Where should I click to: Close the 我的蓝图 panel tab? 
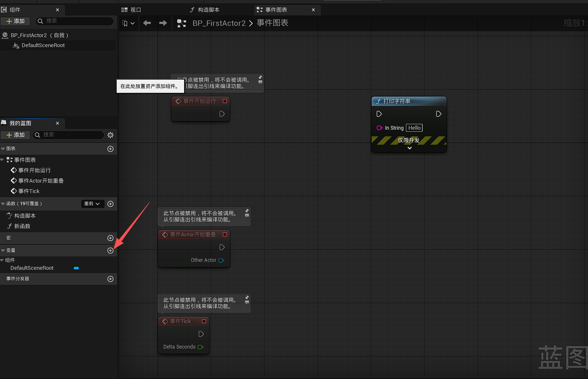coord(58,123)
